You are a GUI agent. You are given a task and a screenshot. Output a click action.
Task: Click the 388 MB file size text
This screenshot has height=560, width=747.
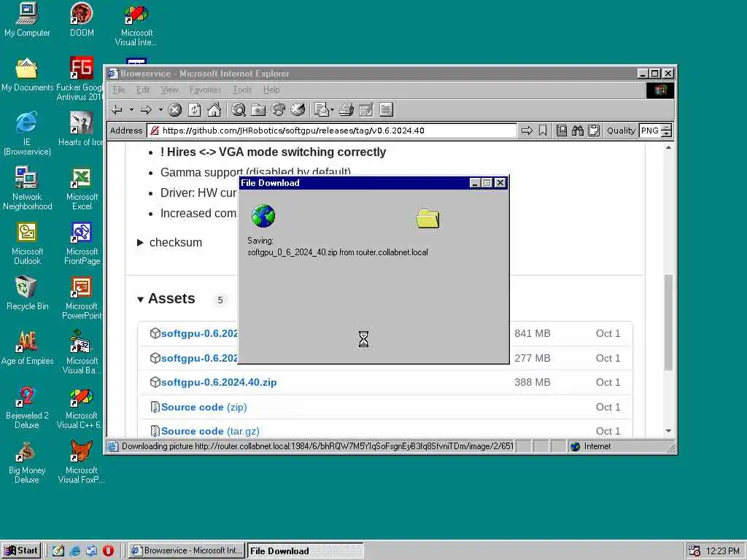click(532, 382)
